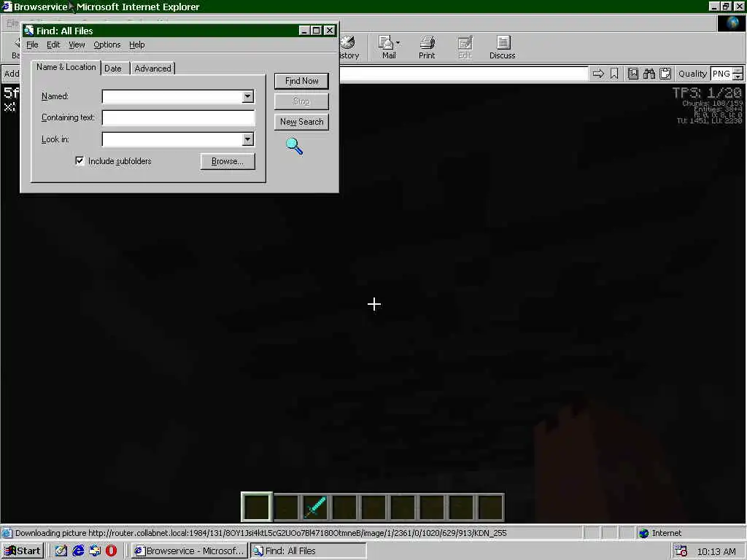747x560 pixels.
Task: Launch Internet Explorer from Quick Launch
Action: coord(78,551)
